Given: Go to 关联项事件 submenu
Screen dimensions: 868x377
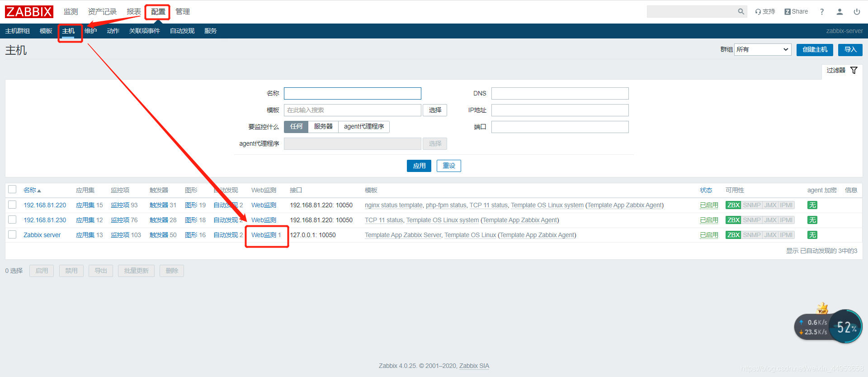Looking at the screenshot, I should point(145,31).
